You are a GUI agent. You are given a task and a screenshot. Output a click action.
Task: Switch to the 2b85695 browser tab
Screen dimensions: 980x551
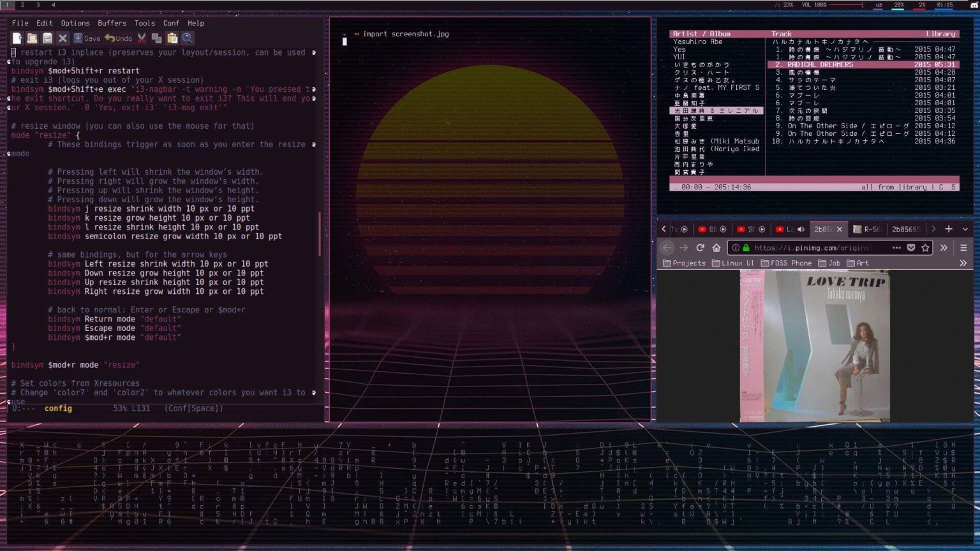click(905, 229)
